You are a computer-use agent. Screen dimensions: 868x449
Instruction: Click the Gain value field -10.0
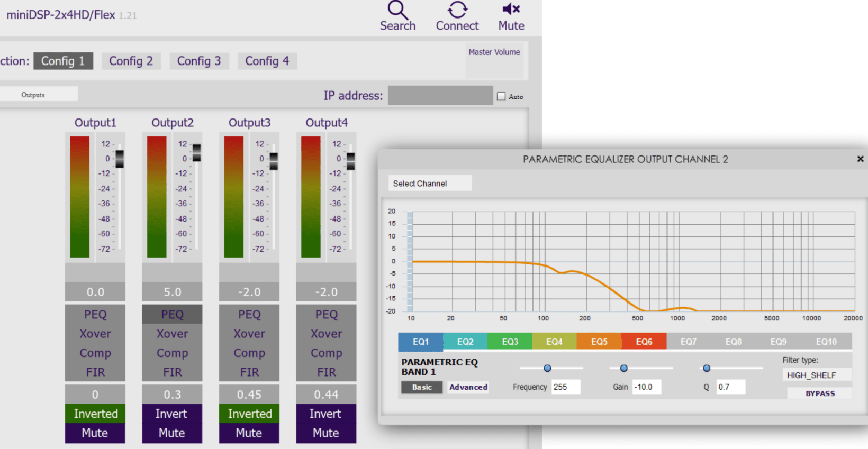647,387
